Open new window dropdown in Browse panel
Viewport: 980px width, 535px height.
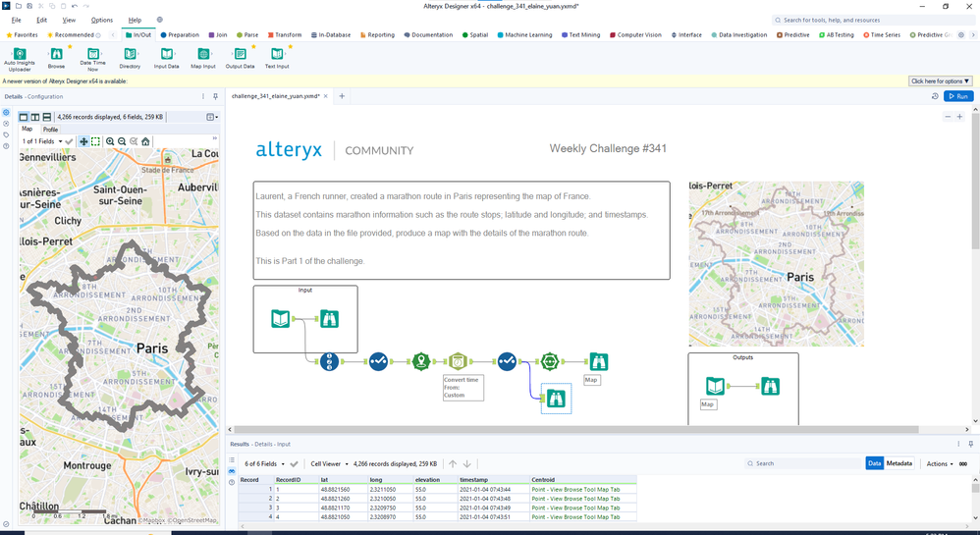point(212,117)
